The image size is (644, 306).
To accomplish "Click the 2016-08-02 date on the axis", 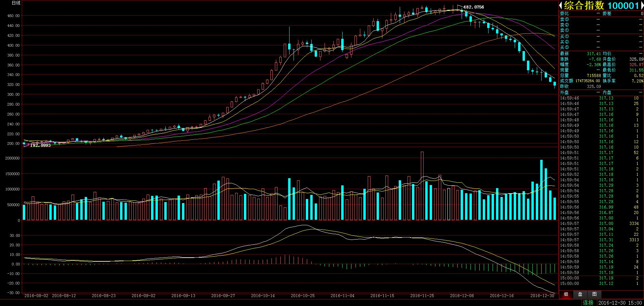I will tap(36, 296).
